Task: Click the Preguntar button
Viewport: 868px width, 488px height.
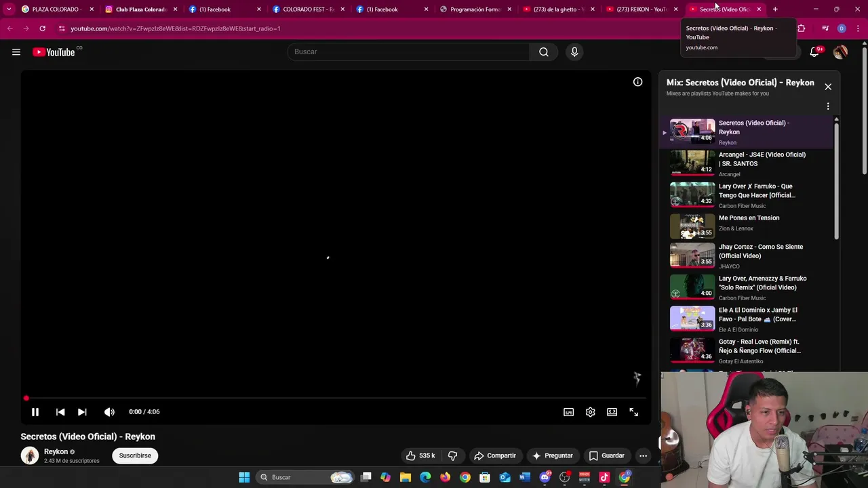Action: tap(553, 455)
